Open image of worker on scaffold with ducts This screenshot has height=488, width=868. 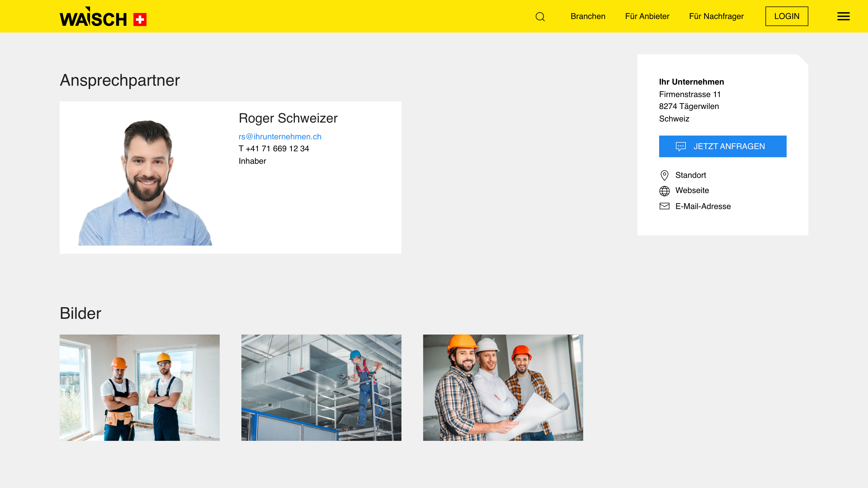point(321,387)
